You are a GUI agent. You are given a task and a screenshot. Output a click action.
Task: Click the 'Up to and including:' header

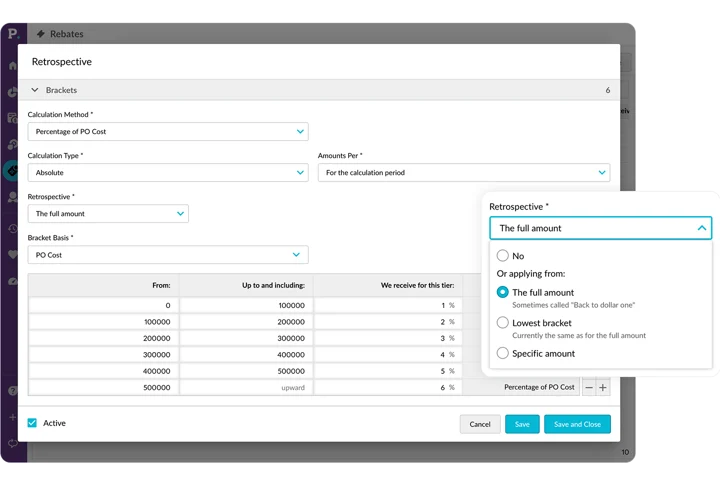click(x=273, y=285)
